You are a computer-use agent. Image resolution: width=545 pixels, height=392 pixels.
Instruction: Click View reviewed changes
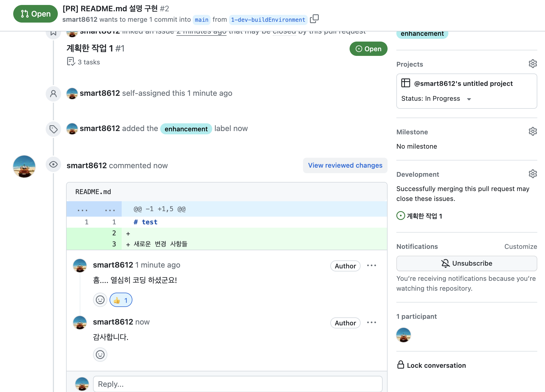coord(345,165)
